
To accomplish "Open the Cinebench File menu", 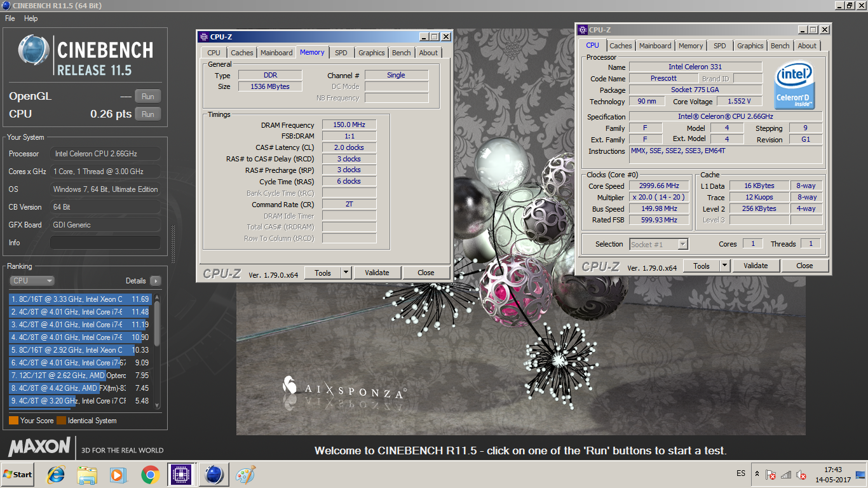I will (x=10, y=18).
